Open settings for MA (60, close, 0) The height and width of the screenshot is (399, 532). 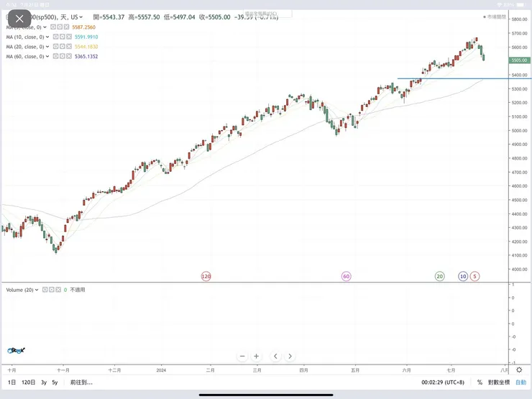click(63, 56)
